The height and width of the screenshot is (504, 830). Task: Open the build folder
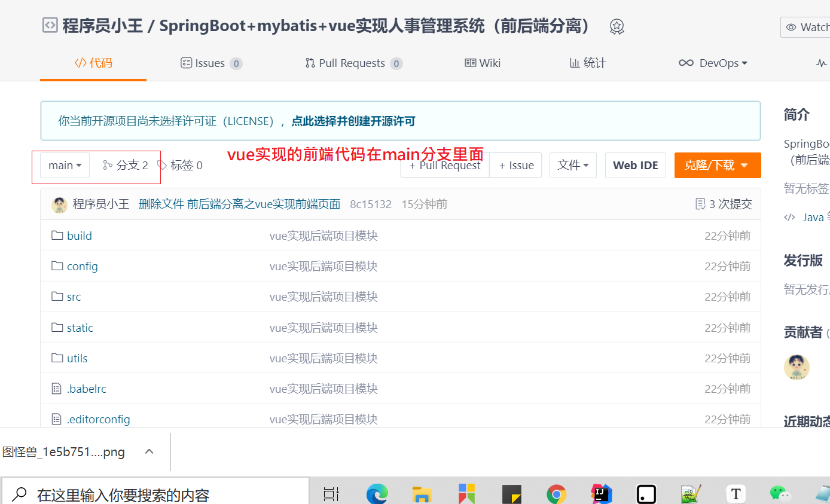[x=79, y=236]
